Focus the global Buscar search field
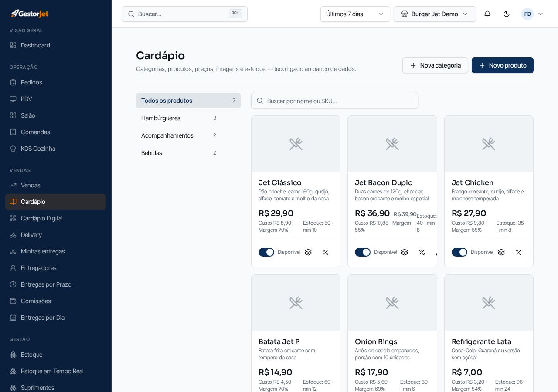 tap(185, 14)
